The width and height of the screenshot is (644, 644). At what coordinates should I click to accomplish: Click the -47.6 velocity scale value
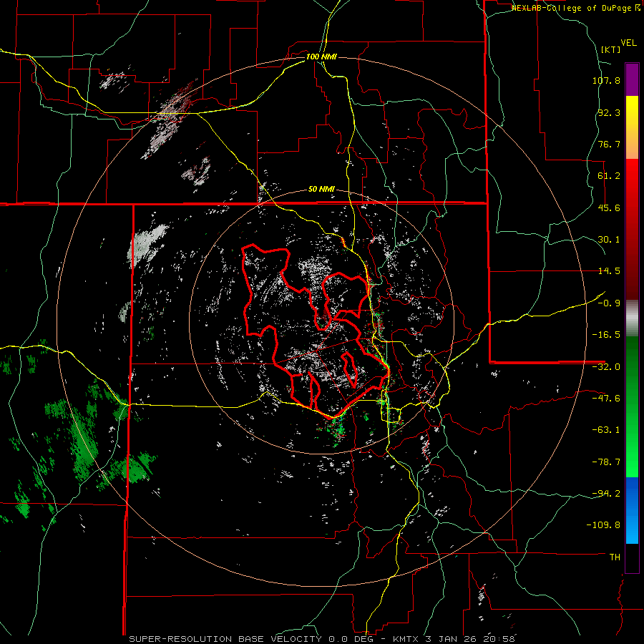606,399
